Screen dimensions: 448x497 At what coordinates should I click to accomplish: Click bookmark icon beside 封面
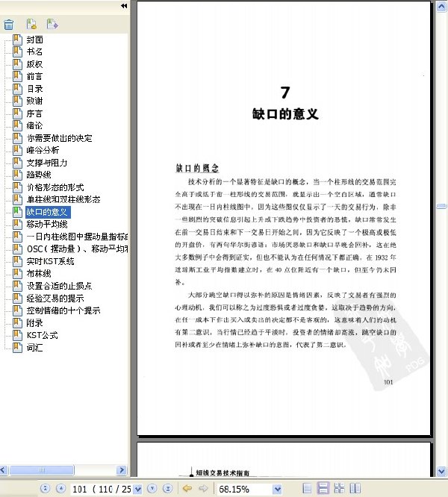(17, 40)
